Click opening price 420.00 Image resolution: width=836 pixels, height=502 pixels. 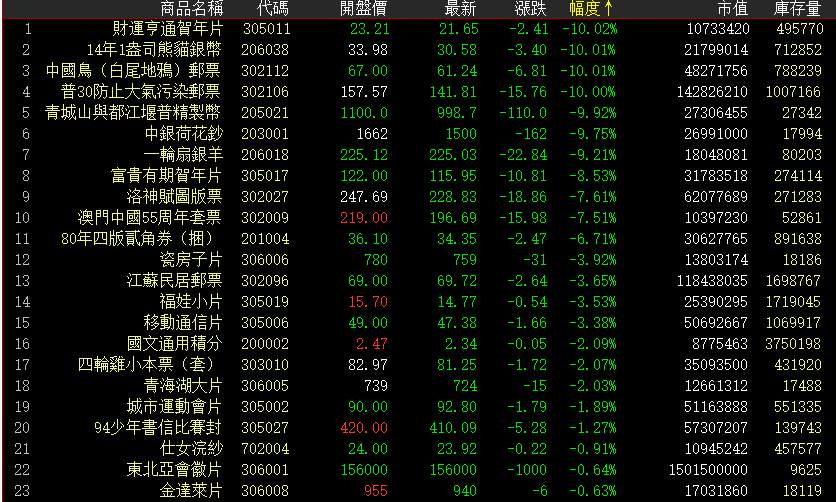coord(364,428)
